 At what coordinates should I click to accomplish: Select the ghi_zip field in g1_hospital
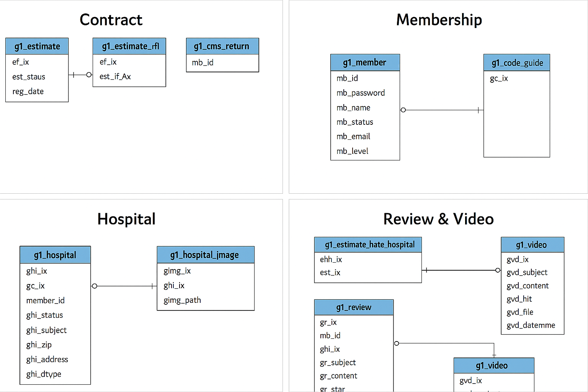(39, 345)
